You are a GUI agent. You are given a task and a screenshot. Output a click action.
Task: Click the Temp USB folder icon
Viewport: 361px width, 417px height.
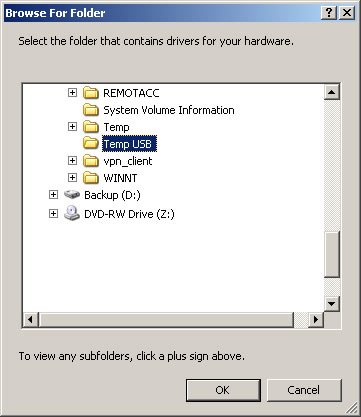click(x=91, y=144)
